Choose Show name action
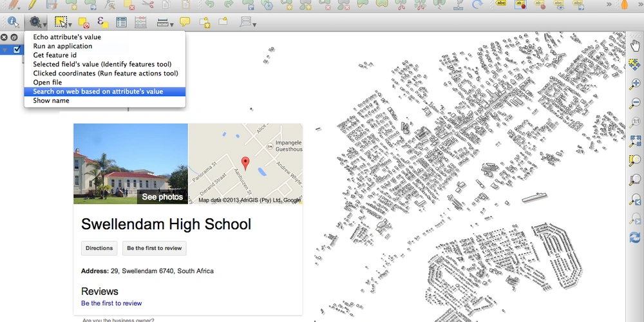This screenshot has height=322, width=644. (x=105, y=100)
